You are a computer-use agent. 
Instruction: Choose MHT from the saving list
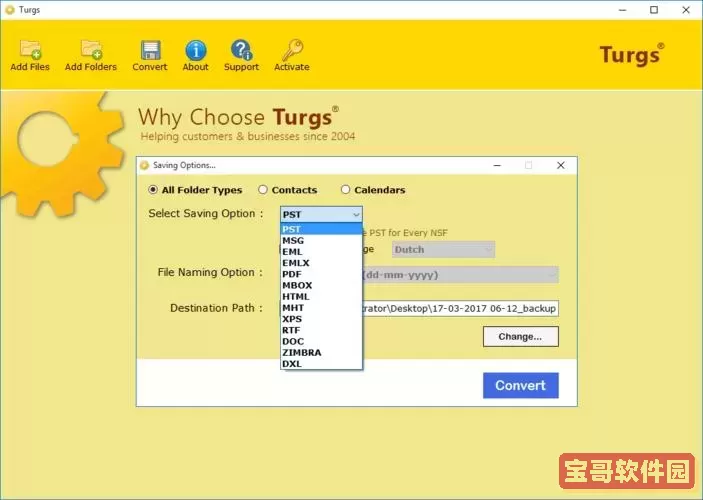tap(321, 308)
